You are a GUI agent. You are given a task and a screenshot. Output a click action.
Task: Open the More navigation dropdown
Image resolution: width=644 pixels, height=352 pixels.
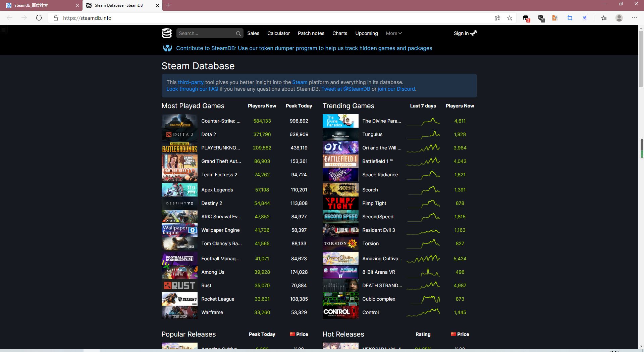pyautogui.click(x=393, y=33)
